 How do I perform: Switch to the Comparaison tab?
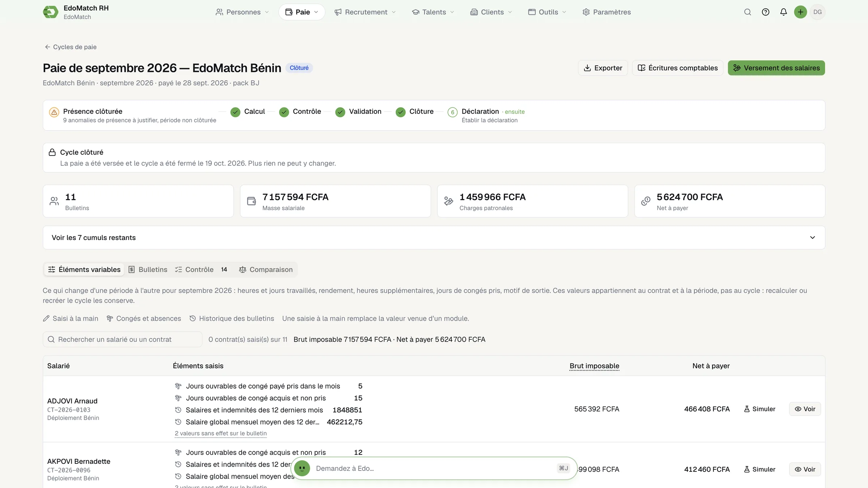(266, 270)
